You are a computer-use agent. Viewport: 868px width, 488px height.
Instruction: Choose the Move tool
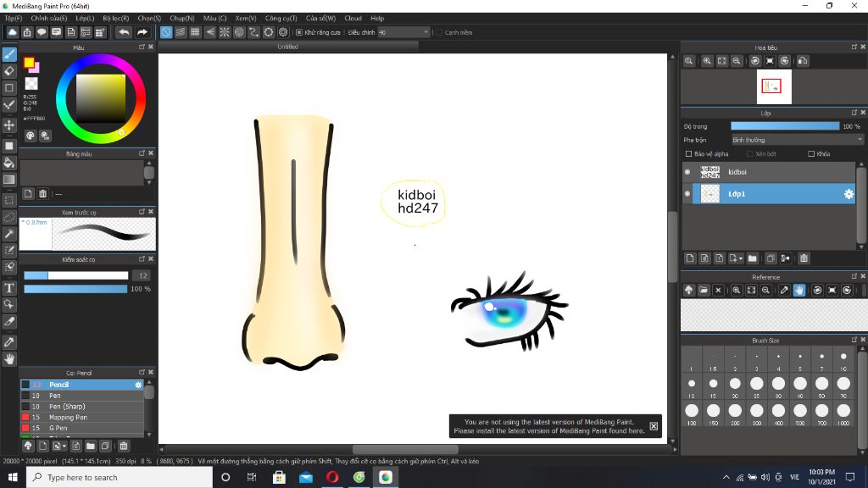(x=9, y=125)
